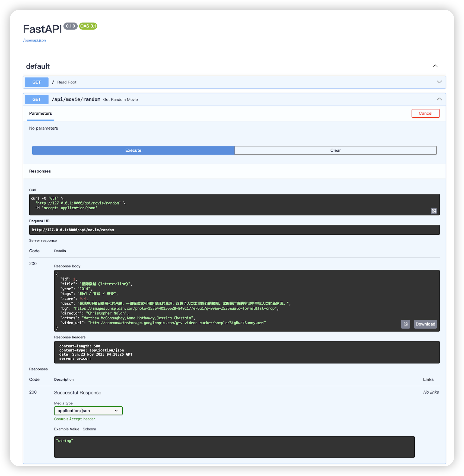The width and height of the screenshot is (464, 476).
Task: Click the GET badge for random movie
Action: pos(37,99)
